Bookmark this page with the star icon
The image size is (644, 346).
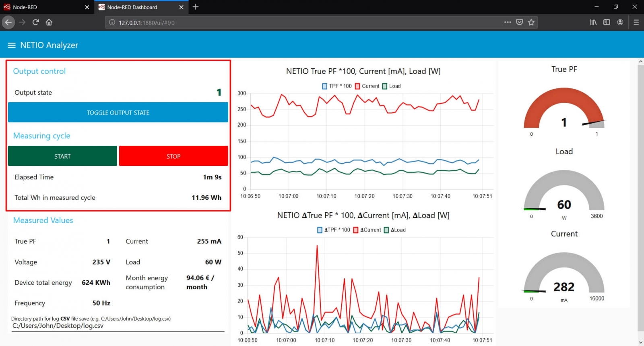click(x=531, y=23)
